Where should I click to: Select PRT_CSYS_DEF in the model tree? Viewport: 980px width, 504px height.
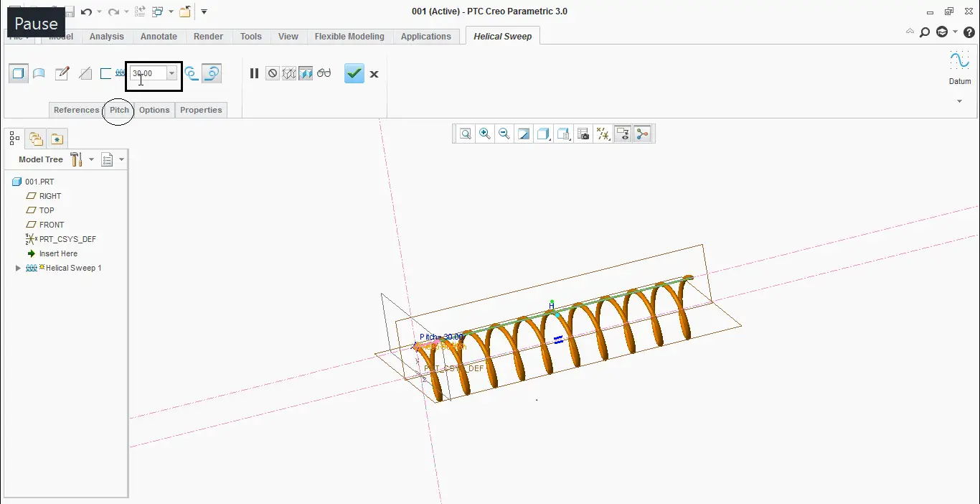(67, 239)
